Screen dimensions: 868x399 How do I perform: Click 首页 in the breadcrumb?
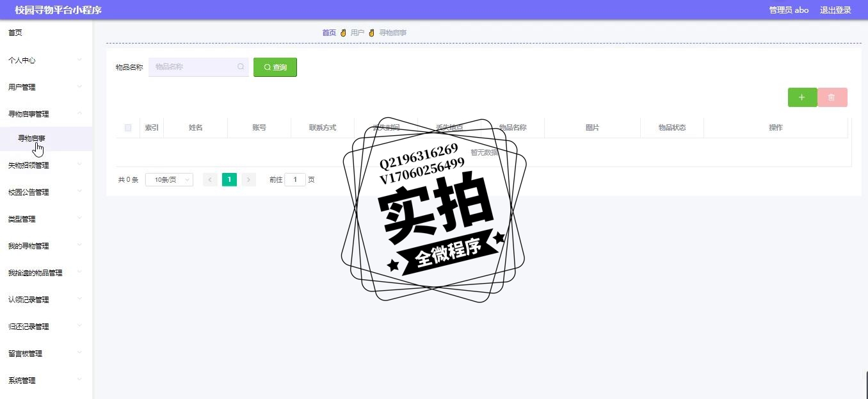(329, 33)
